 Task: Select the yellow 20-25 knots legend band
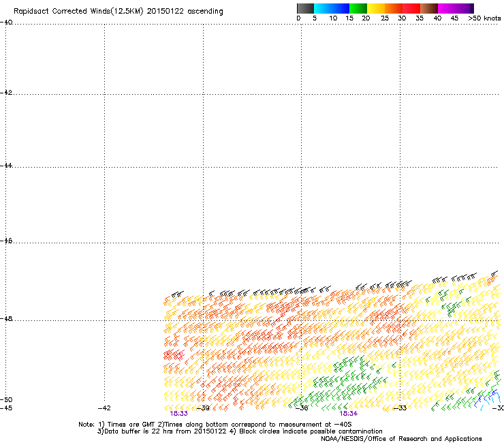pyautogui.click(x=376, y=8)
